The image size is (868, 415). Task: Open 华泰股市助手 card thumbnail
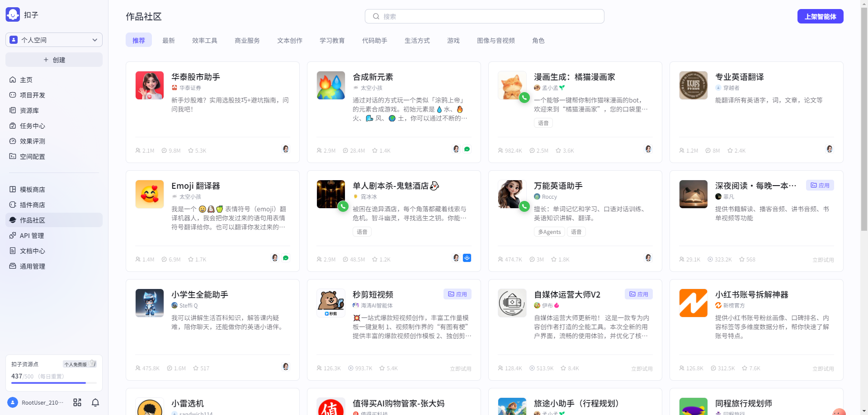coord(150,85)
